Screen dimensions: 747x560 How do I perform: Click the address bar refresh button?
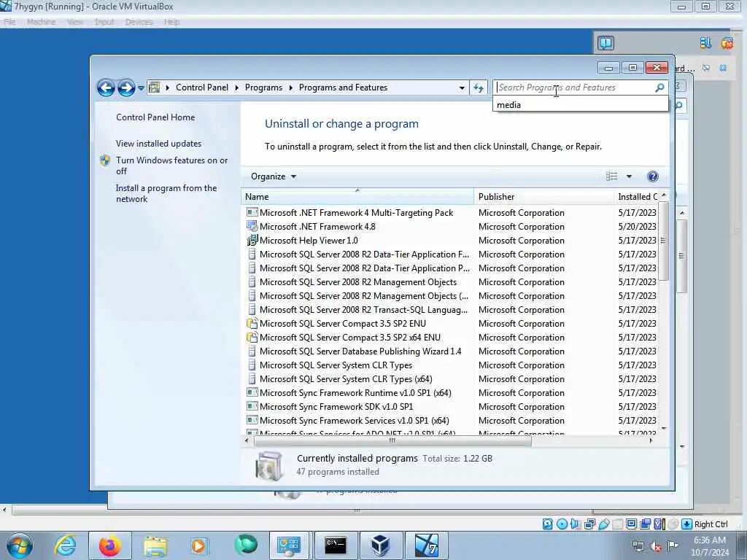pos(479,88)
